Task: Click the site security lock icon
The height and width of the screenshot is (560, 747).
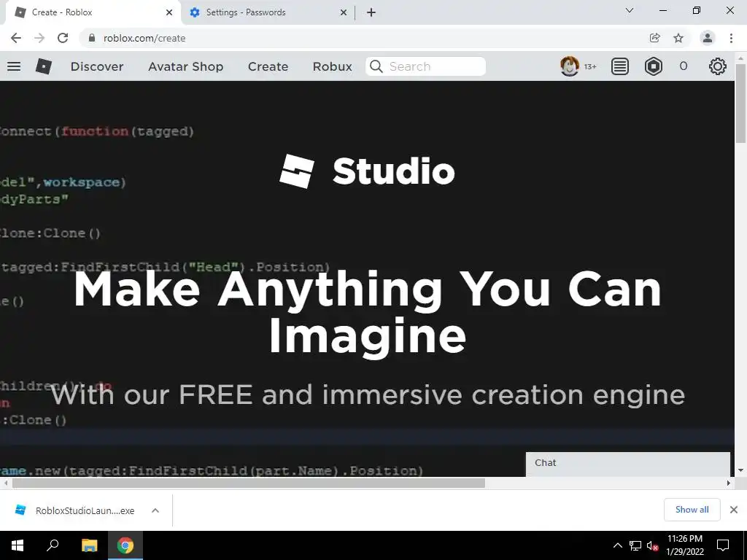Action: coord(91,38)
